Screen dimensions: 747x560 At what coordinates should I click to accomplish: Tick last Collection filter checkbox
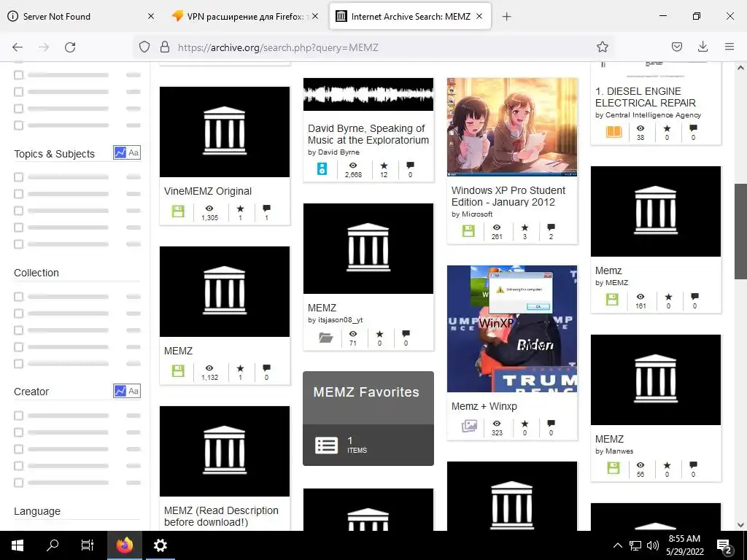pyautogui.click(x=18, y=364)
